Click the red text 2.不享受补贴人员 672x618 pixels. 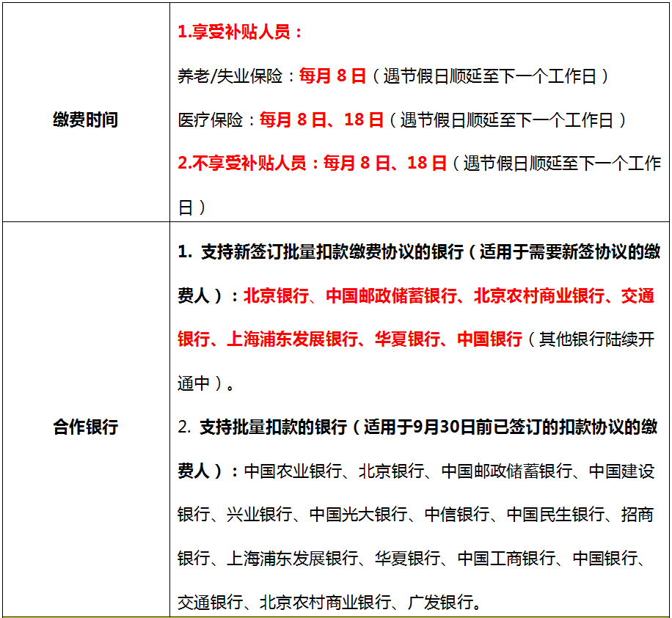coord(241,163)
